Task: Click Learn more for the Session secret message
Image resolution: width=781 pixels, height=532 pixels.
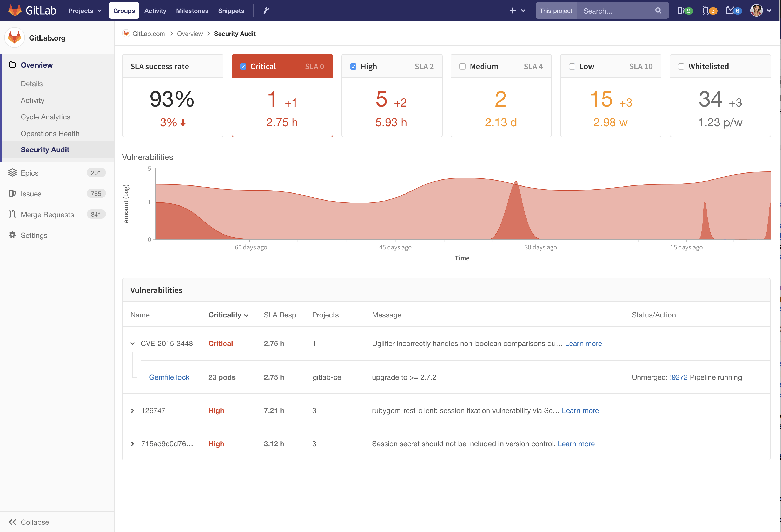Action: [x=576, y=444]
